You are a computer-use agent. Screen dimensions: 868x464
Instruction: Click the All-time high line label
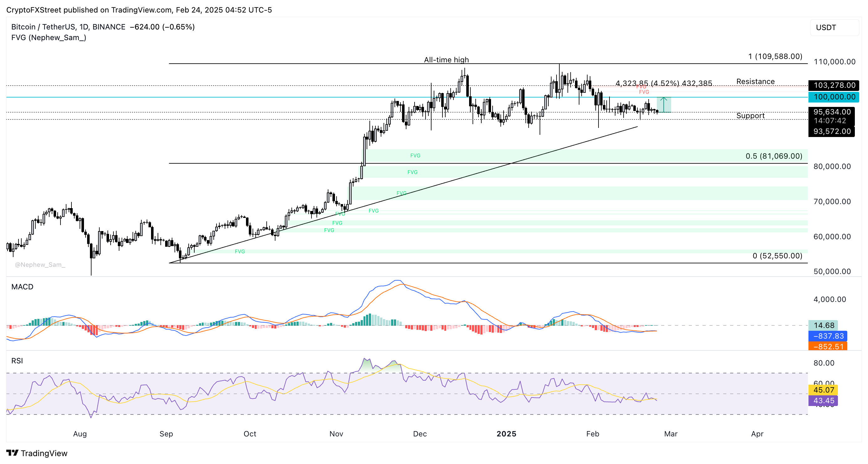coord(446,60)
